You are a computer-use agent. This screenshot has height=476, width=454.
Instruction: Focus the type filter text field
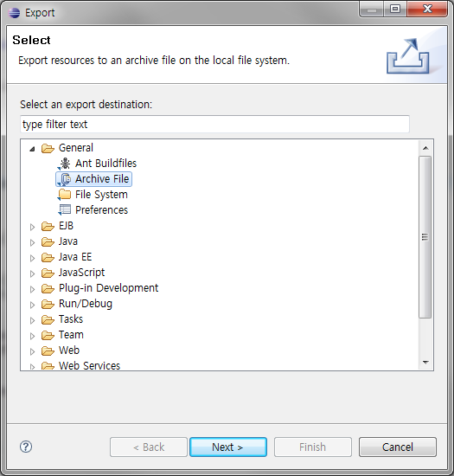(214, 124)
